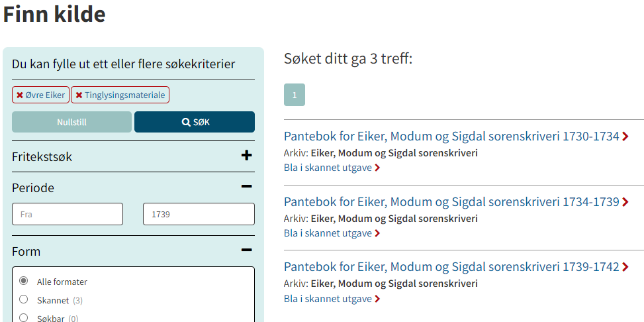Click the red chevron after Pantebok 1730-1734
This screenshot has height=322, width=644.
pos(625,136)
